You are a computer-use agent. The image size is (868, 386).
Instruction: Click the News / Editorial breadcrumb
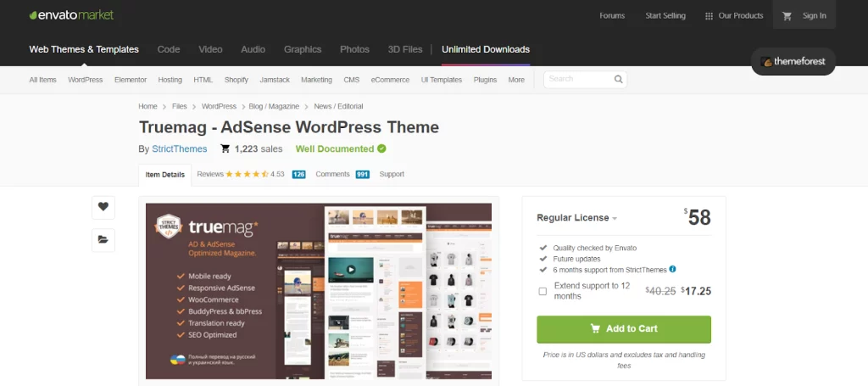pyautogui.click(x=338, y=106)
